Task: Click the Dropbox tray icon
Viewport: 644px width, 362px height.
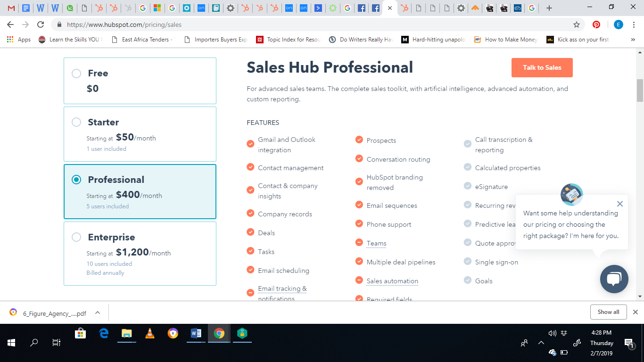Action: point(564,333)
